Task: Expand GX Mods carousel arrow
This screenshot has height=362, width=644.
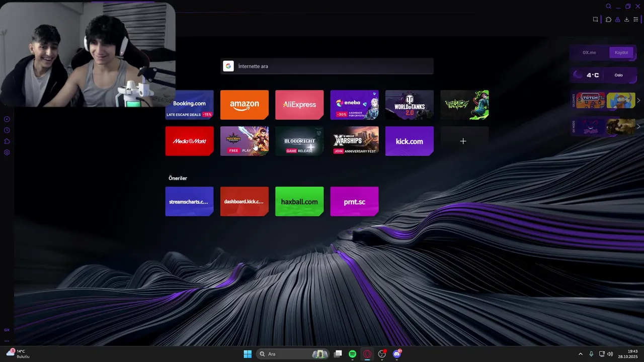Action: tap(638, 127)
